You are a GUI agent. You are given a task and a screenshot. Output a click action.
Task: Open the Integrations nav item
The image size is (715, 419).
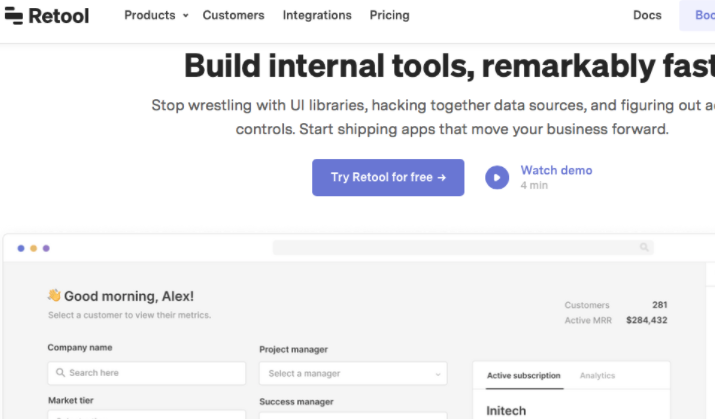tap(317, 16)
